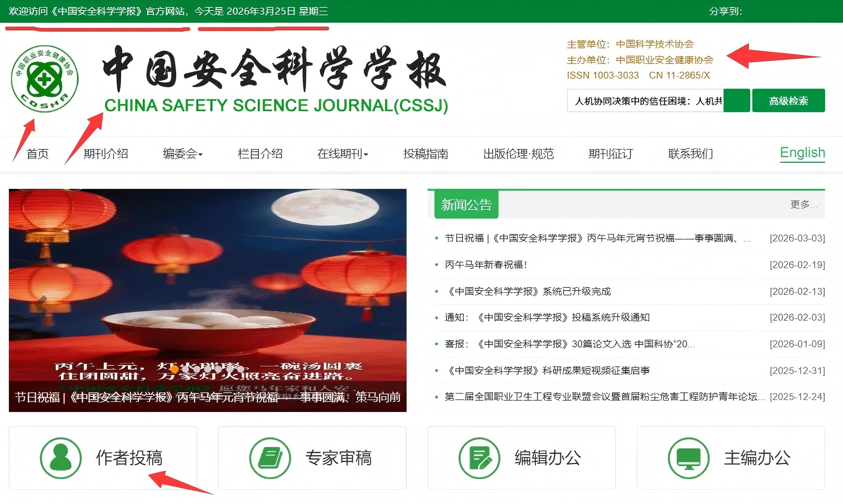Click the search input field
Screen dimensions: 843x504
click(x=645, y=101)
